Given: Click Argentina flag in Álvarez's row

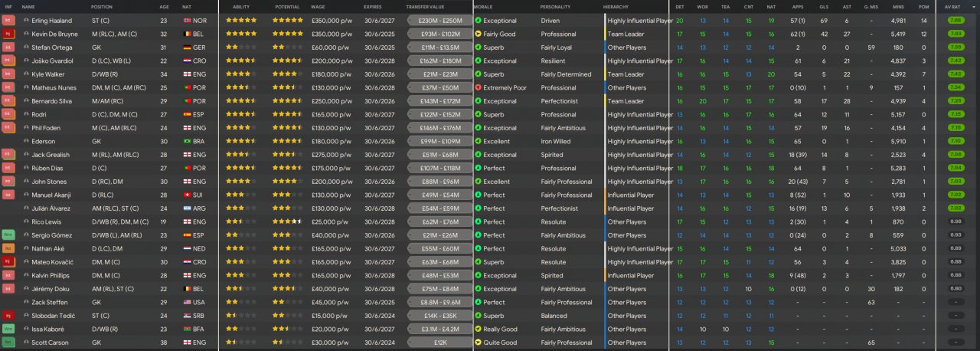Looking at the screenshot, I should pos(187,208).
